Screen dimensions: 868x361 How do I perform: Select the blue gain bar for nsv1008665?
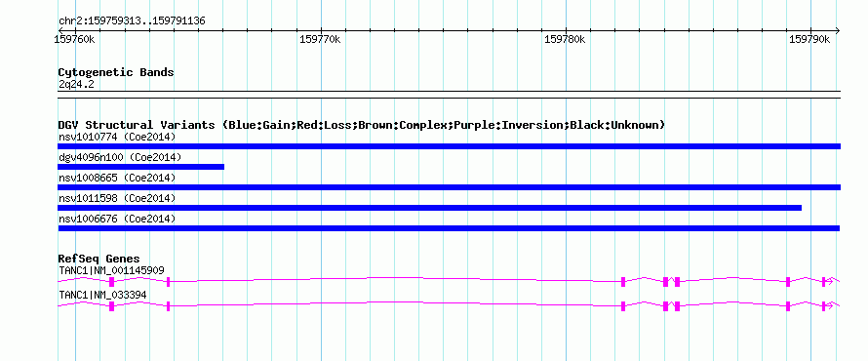(x=449, y=187)
